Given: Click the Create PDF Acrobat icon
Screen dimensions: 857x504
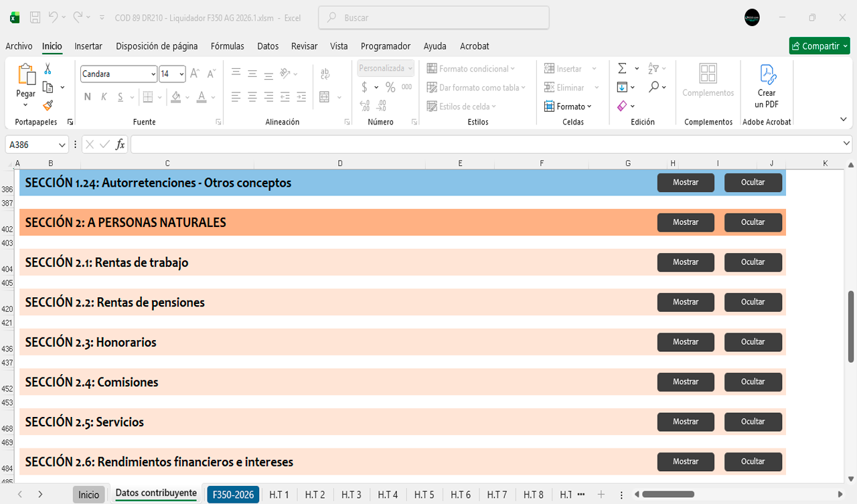Looking at the screenshot, I should pyautogui.click(x=767, y=86).
